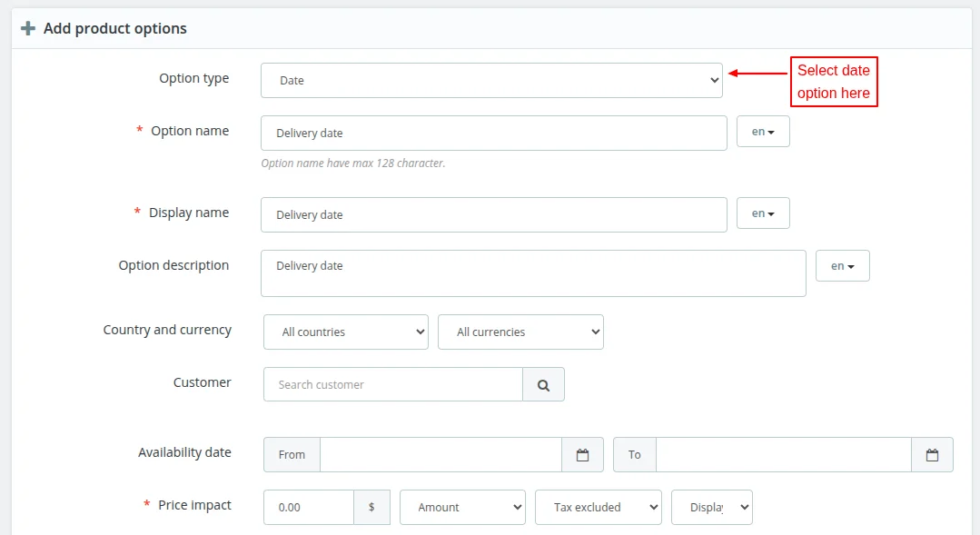Viewport: 980px width, 535px height.
Task: Open Option description language selector
Action: tap(842, 266)
